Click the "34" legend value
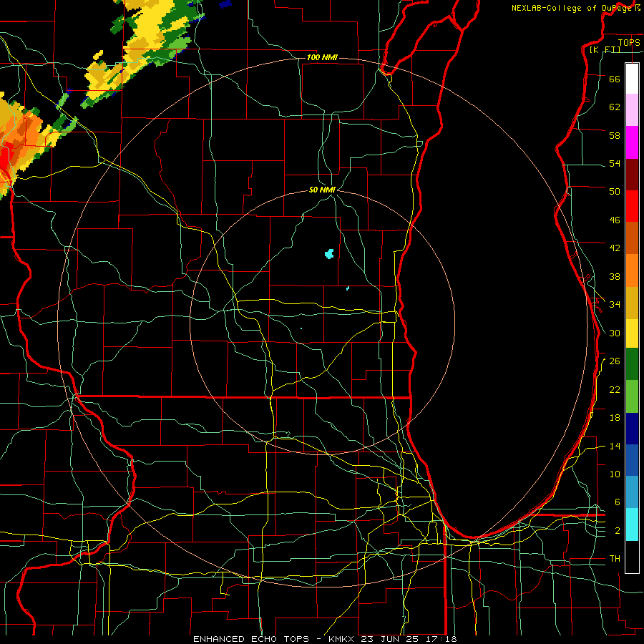 pyautogui.click(x=615, y=305)
